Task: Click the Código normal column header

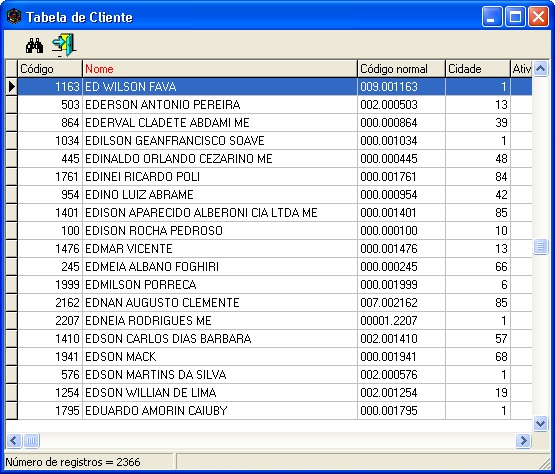Action: click(x=401, y=69)
